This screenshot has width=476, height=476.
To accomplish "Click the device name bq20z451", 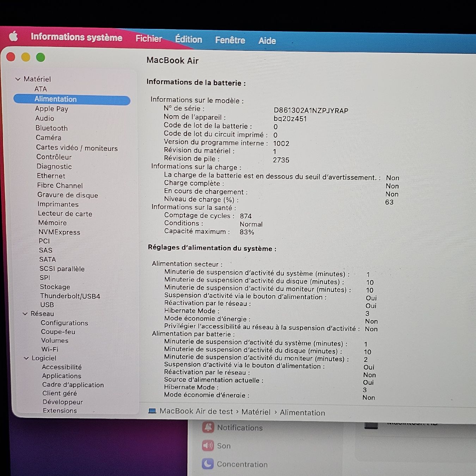I will tap(290, 119).
